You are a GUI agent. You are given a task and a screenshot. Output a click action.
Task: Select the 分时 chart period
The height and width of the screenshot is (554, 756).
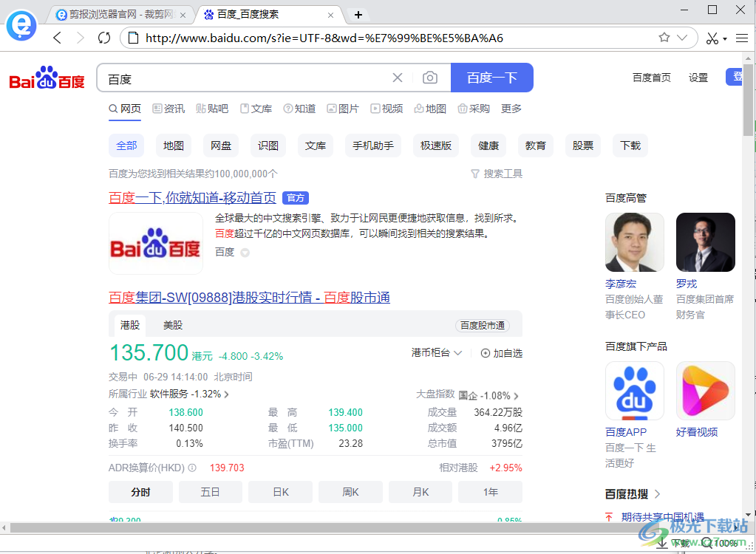click(140, 492)
